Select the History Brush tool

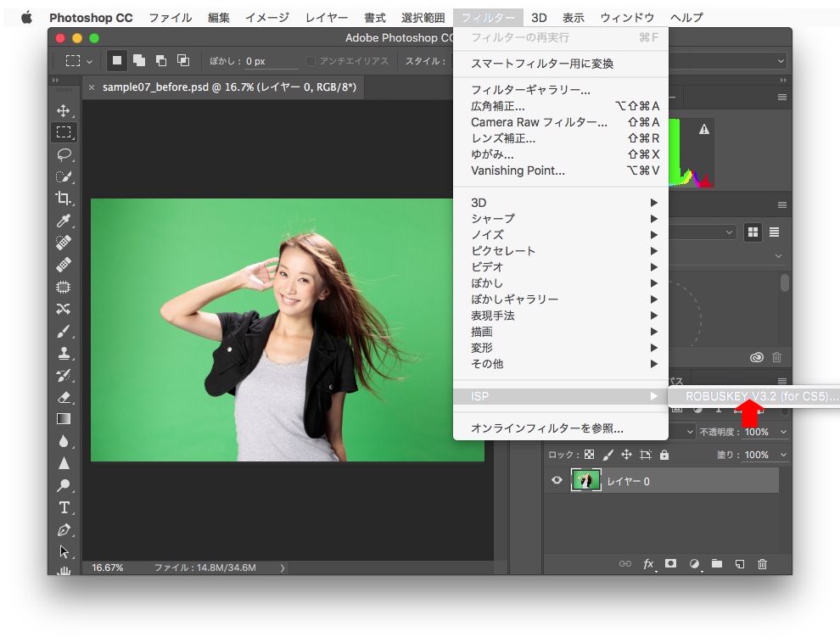64,375
